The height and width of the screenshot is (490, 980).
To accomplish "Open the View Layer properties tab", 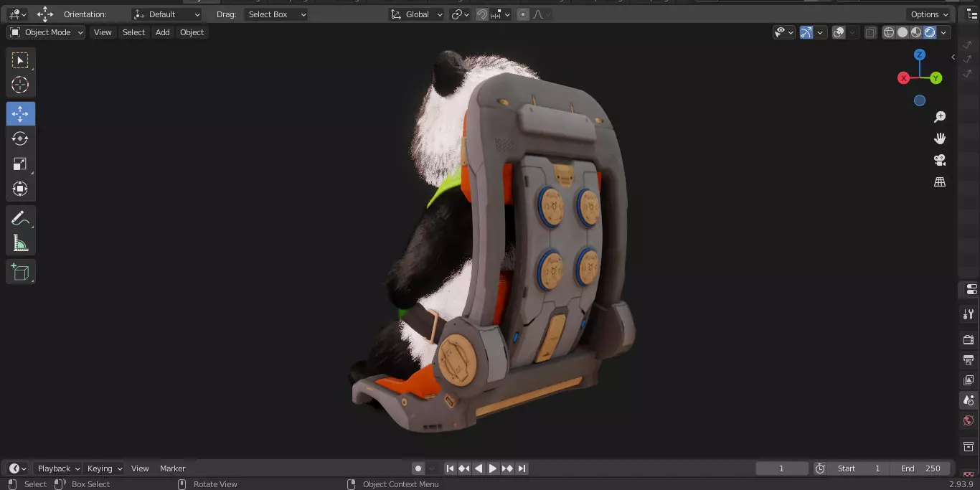I will [x=969, y=380].
